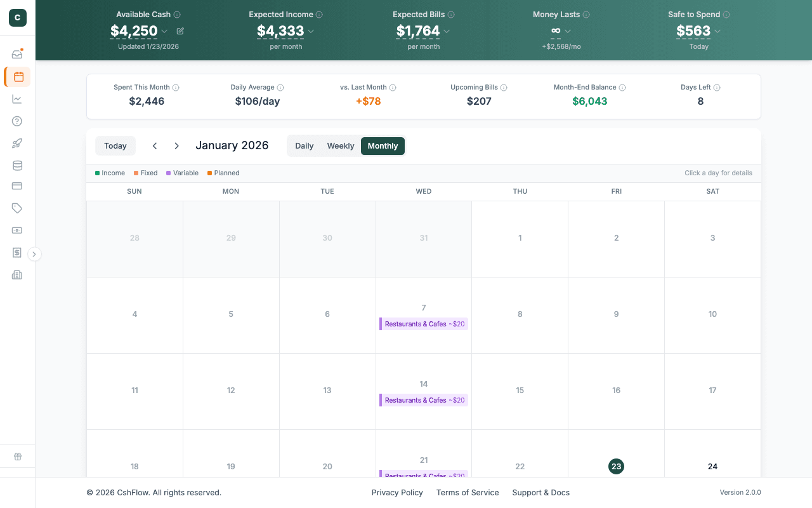
Task: Switch to the Daily calendar view
Action: (304, 145)
